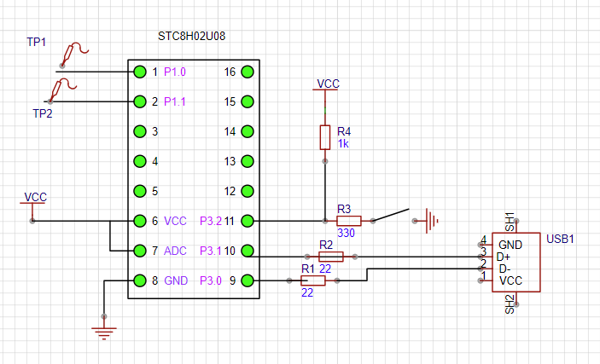600x364 pixels.
Task: Click pin 16 green pad on the chip
Action: (x=247, y=72)
